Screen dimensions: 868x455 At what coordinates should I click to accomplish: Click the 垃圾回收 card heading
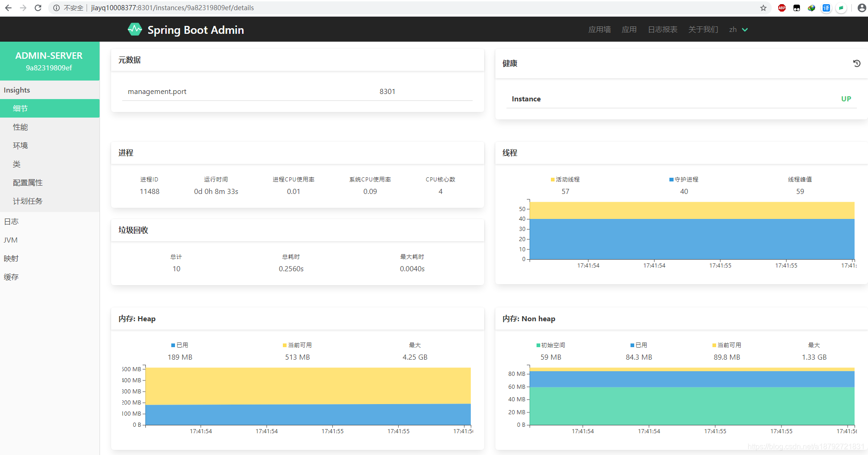133,230
